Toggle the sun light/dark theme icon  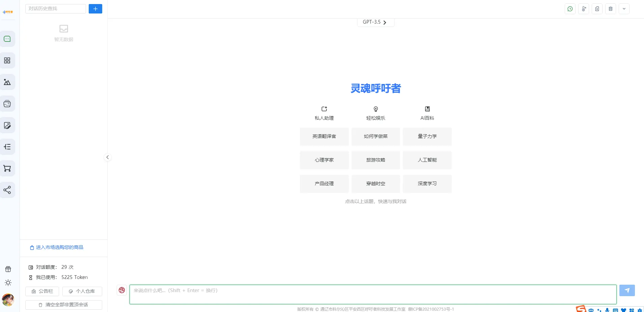coord(8,283)
